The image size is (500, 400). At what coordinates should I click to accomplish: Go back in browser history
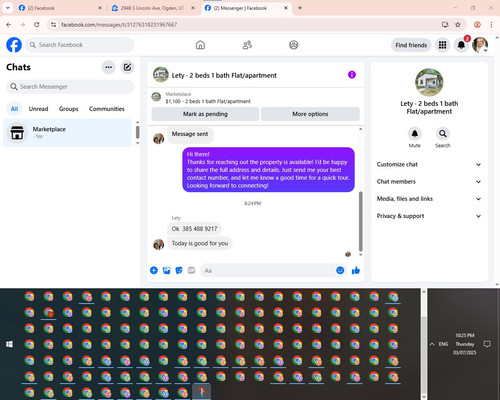tap(9, 24)
